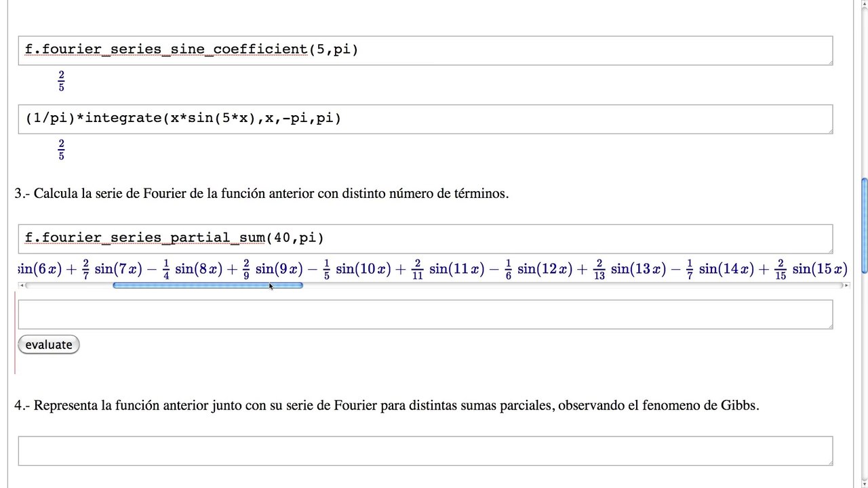Click the 2/11 fraction in the series output
The image size is (868, 488).
[x=418, y=269]
